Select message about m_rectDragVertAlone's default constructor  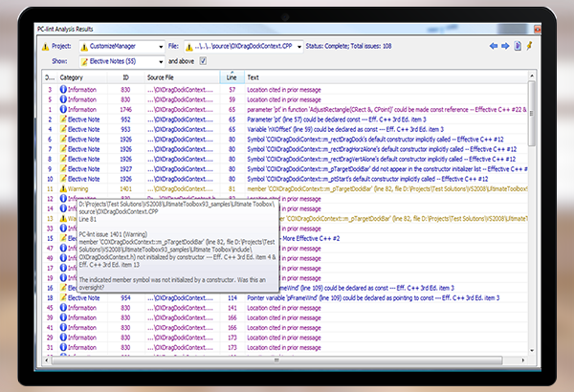tap(381, 159)
